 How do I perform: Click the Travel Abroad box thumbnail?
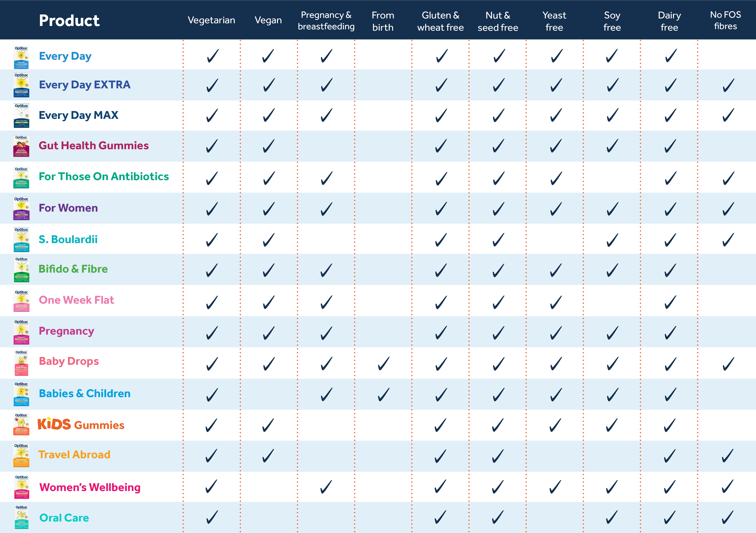point(21,455)
